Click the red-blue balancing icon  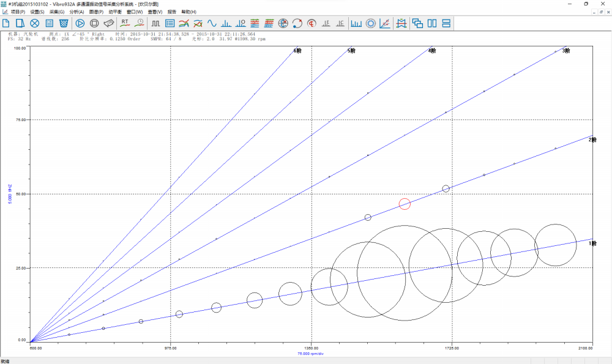401,23
